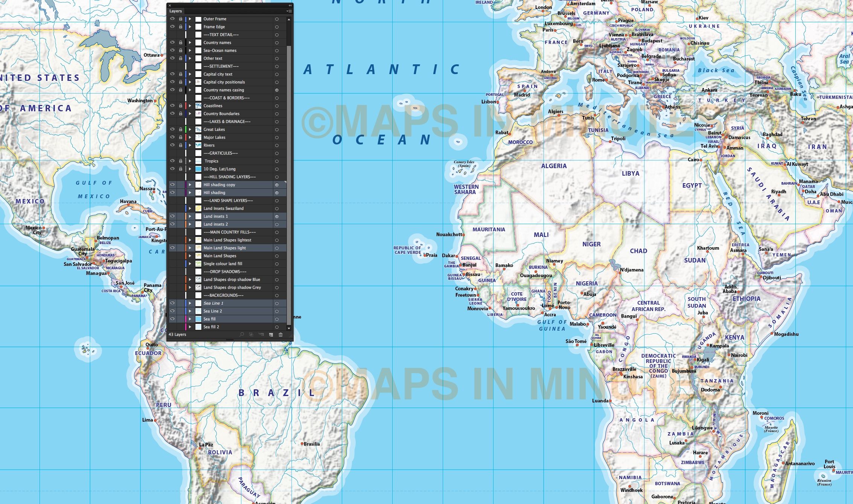
Task: Hide the Hill shading layer
Action: click(172, 193)
